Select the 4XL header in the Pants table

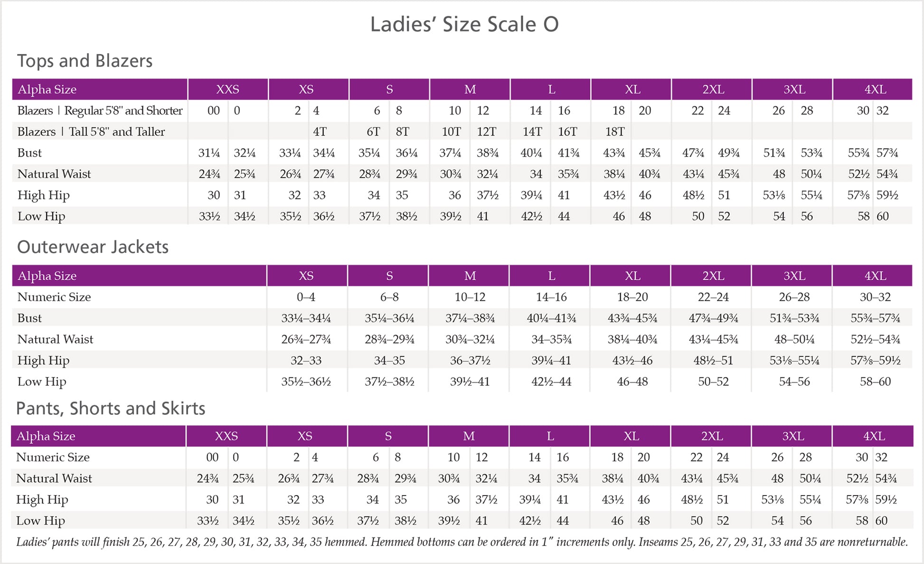tap(874, 436)
